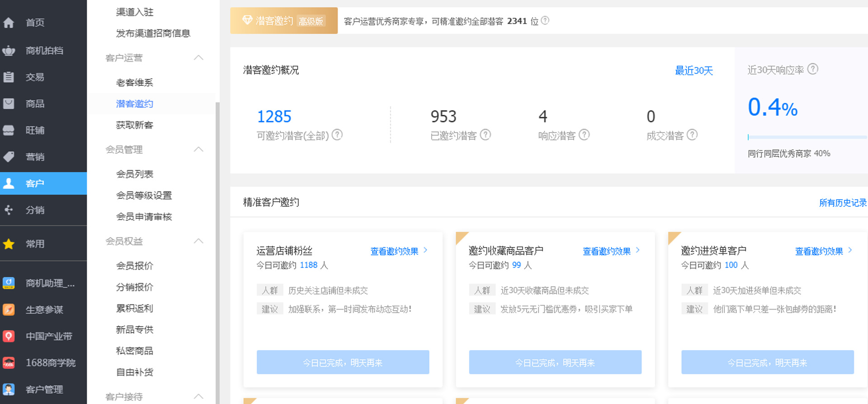
Task: Click the home icon in the sidebar
Action: [x=9, y=23]
